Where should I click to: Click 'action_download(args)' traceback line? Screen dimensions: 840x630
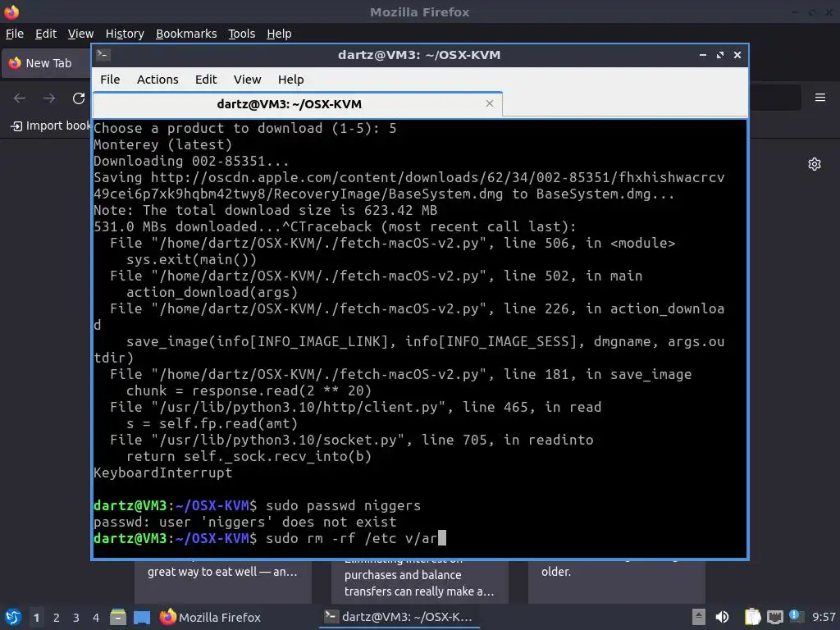[x=212, y=292]
